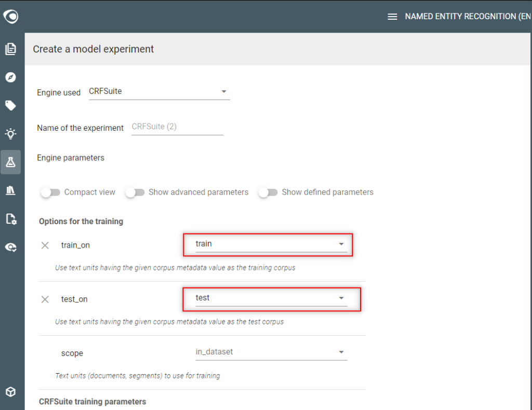Remove the test_on parameter with X
The width and height of the screenshot is (532, 410).
click(x=45, y=299)
